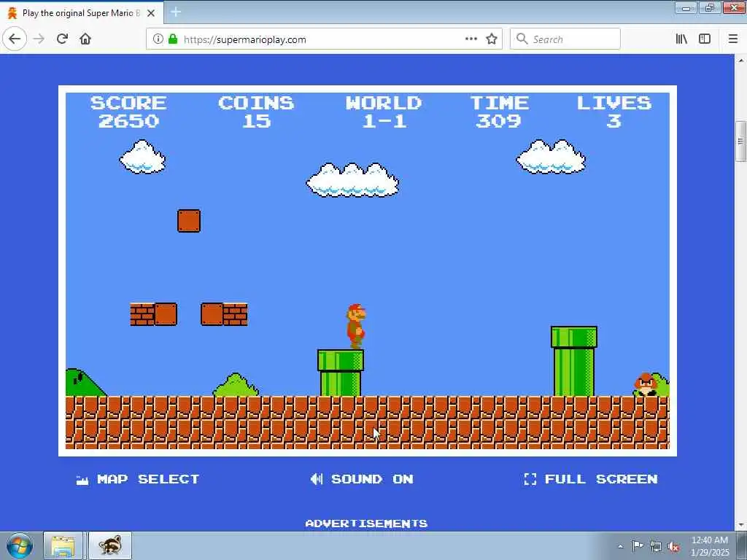Viewport: 747px width, 560px height.
Task: Open a new tab with plus button
Action: pyautogui.click(x=176, y=12)
